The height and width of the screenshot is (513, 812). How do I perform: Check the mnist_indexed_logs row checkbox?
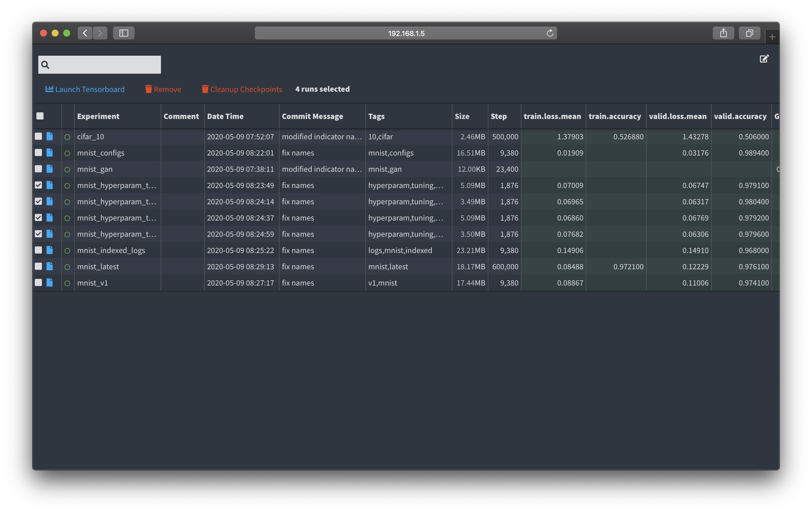pos(39,250)
